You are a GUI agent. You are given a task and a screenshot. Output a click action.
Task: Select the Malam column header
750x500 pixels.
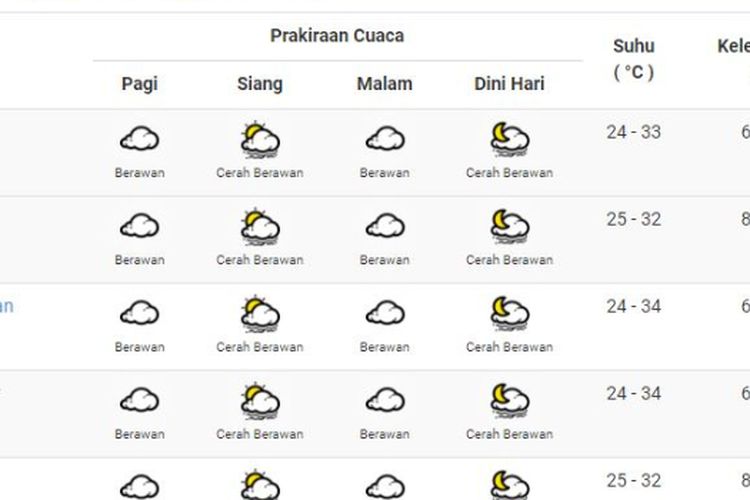coord(384,84)
